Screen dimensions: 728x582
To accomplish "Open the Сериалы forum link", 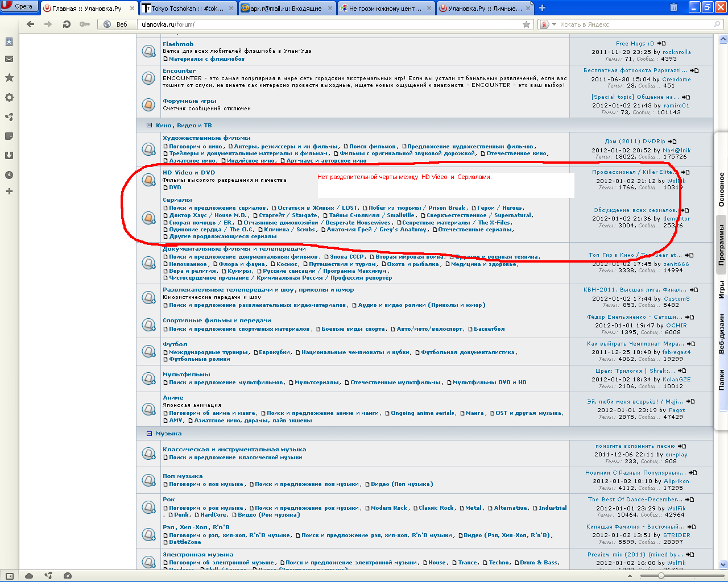I will 177,200.
